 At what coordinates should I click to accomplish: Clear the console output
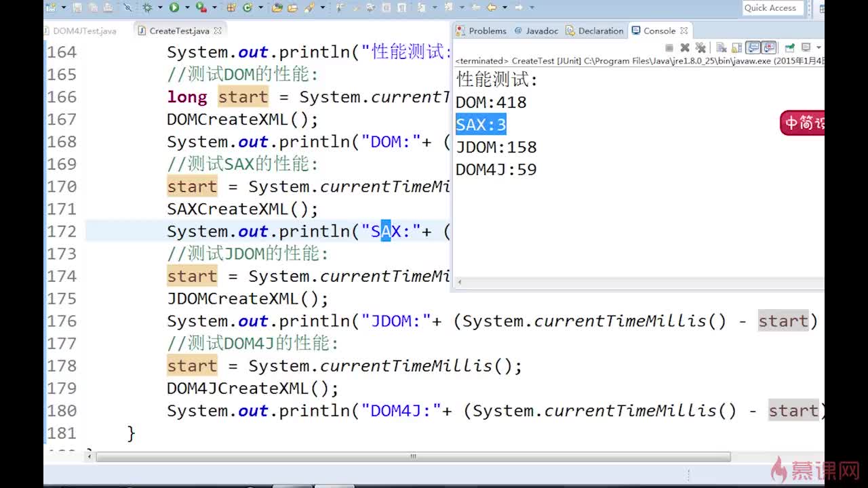pos(722,47)
